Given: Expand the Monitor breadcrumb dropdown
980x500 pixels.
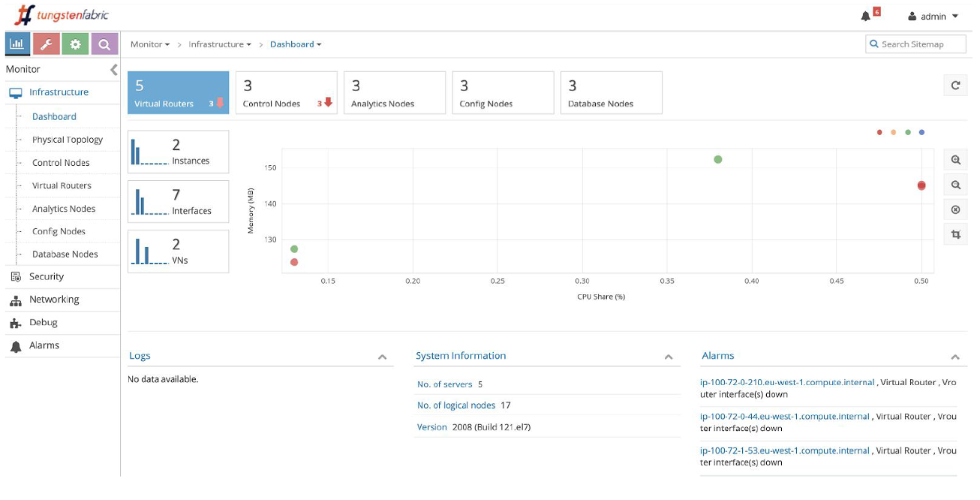Looking at the screenshot, I should tap(150, 44).
